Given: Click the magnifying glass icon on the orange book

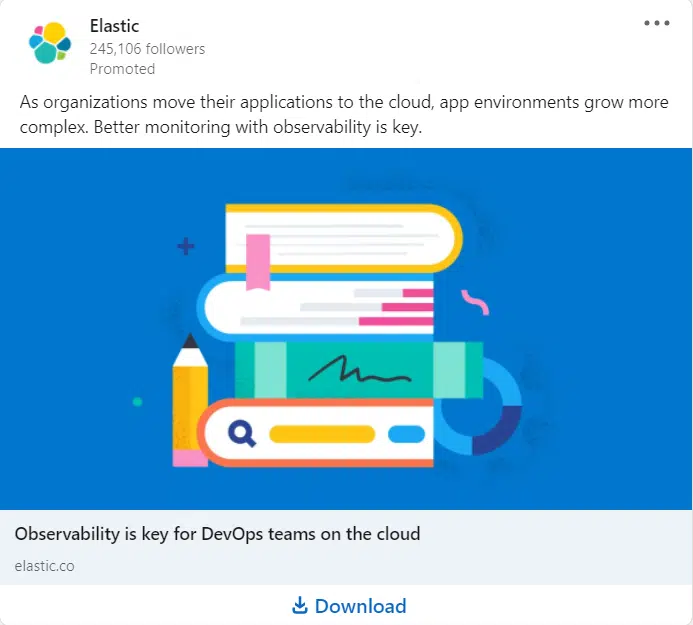Looking at the screenshot, I should 242,433.
